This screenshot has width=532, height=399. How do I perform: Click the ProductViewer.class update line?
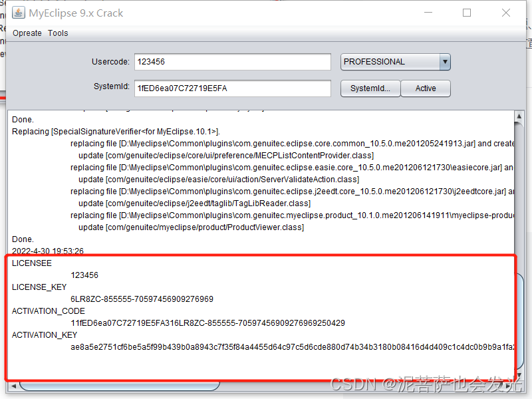click(x=192, y=227)
